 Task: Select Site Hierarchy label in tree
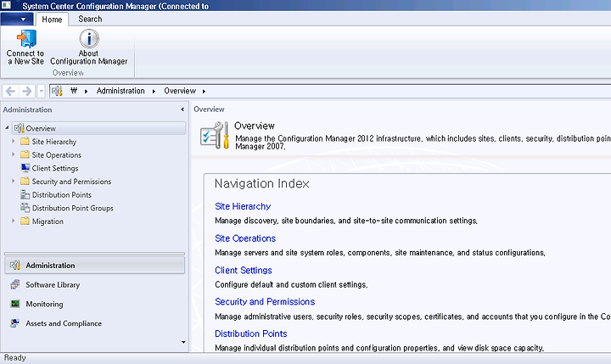(x=53, y=142)
